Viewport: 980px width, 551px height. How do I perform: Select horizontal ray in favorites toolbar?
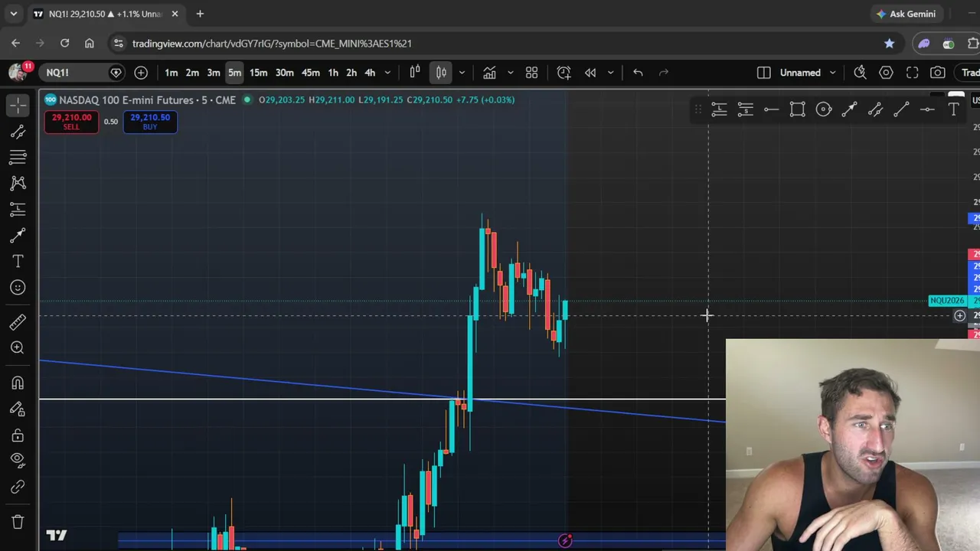[x=771, y=110]
